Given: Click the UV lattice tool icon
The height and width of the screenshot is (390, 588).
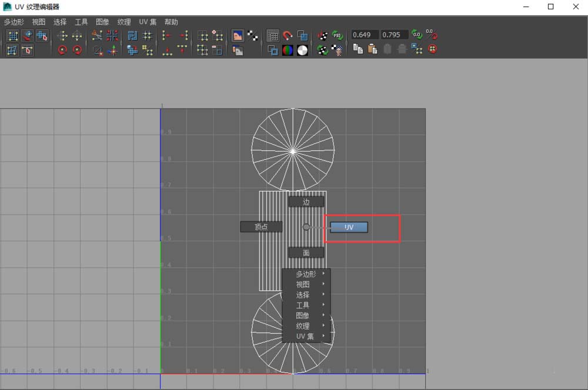Looking at the screenshot, I should point(13,36).
